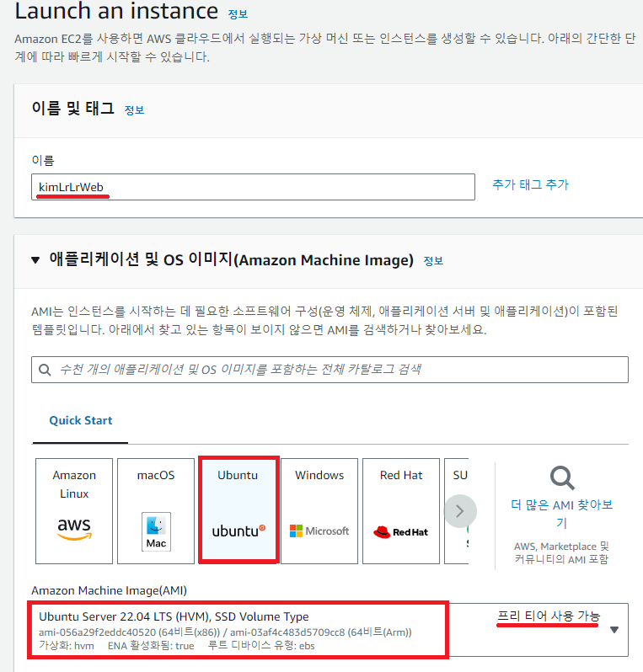Click the ami-056a29f2eddc40520 AMI ID text
Image resolution: width=643 pixels, height=672 pixels.
[x=98, y=632]
